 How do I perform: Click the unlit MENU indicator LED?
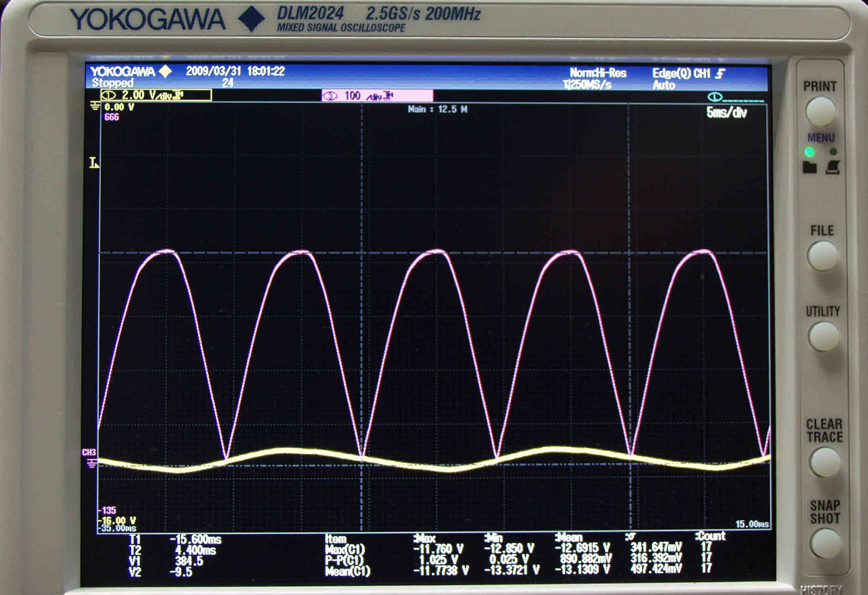tap(833, 152)
